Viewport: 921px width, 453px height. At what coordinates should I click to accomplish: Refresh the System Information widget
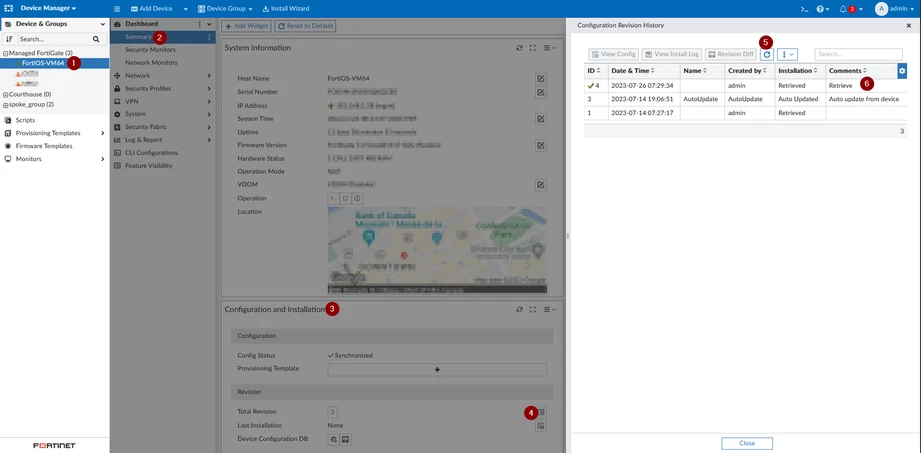(519, 48)
